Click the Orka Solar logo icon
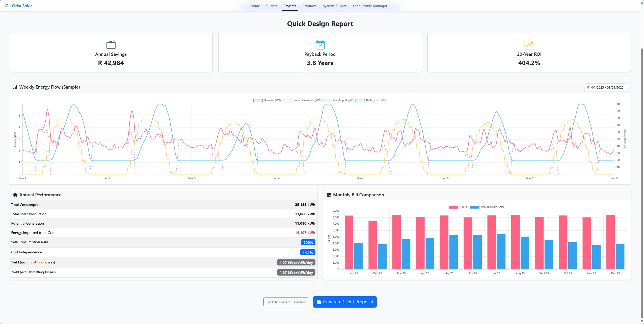Viewport: 644px width, 324px height. point(7,6)
